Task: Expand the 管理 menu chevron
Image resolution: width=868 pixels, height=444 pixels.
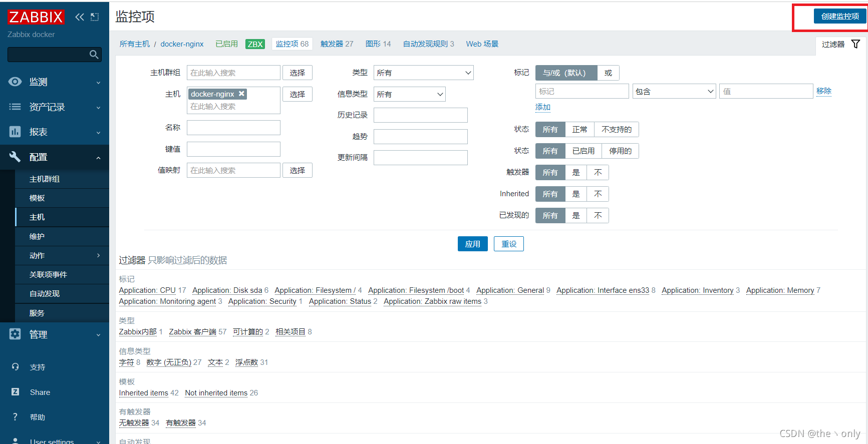Action: 98,335
